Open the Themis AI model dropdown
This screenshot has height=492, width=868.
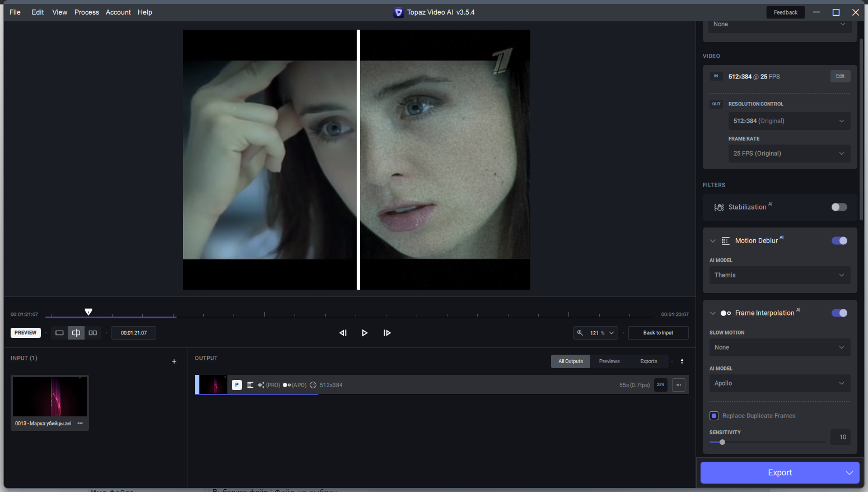point(780,275)
